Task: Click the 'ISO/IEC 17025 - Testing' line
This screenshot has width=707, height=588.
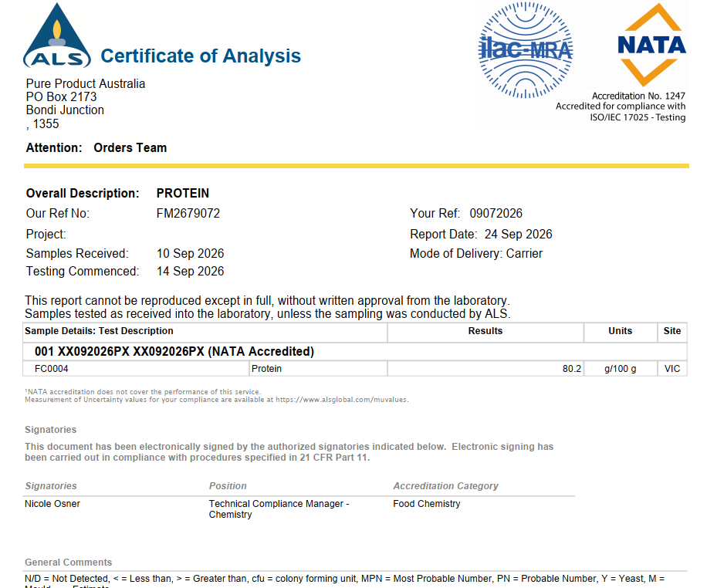Action: (638, 118)
